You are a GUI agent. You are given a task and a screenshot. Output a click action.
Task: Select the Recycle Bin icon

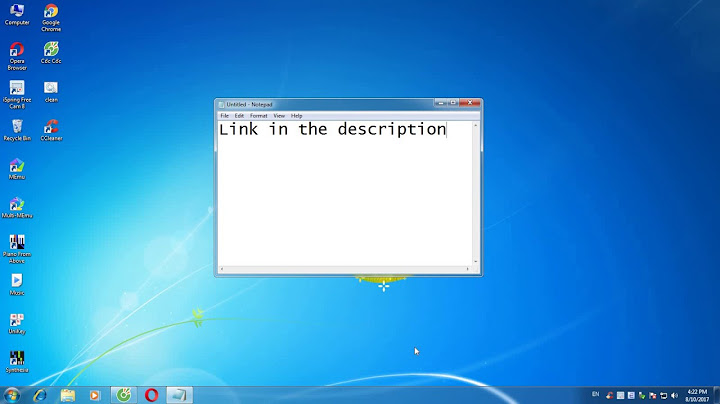[17, 130]
